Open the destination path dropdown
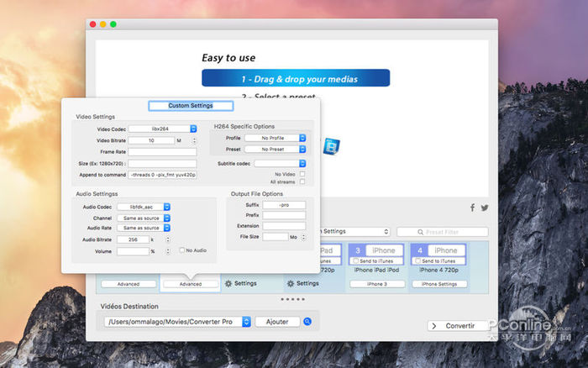 point(177,322)
